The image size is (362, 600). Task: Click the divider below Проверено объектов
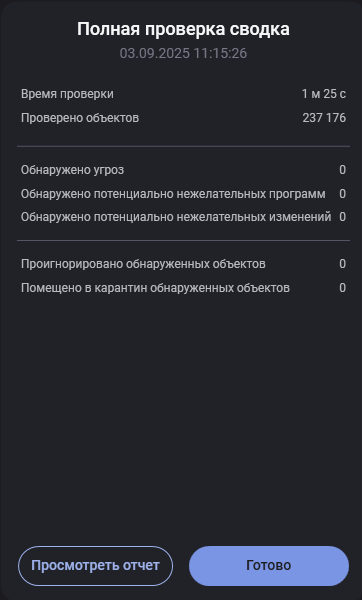[183, 146]
